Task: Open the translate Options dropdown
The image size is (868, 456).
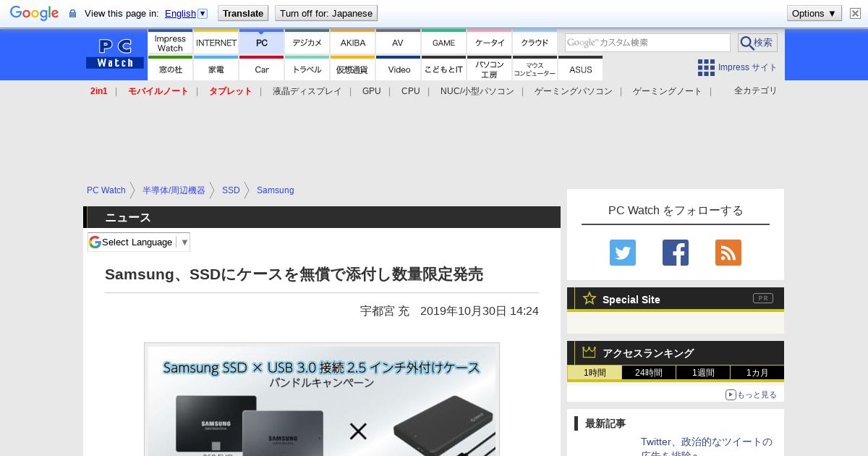Action: pos(814,13)
